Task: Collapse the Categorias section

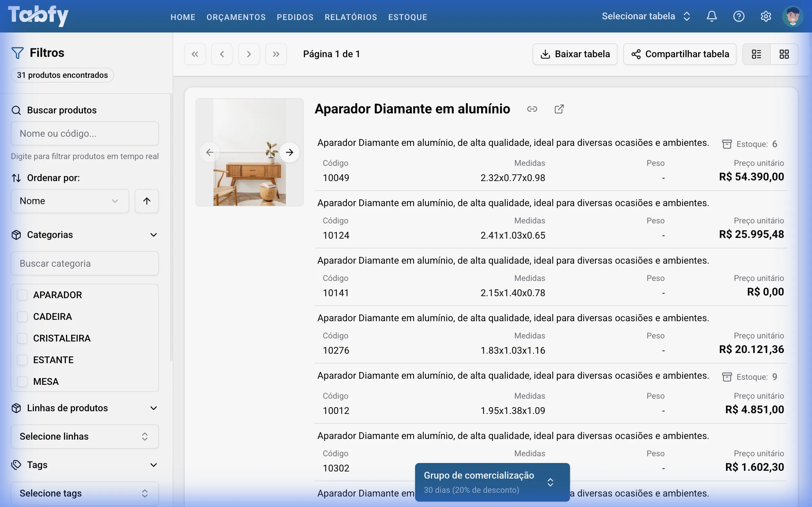Action: click(154, 235)
